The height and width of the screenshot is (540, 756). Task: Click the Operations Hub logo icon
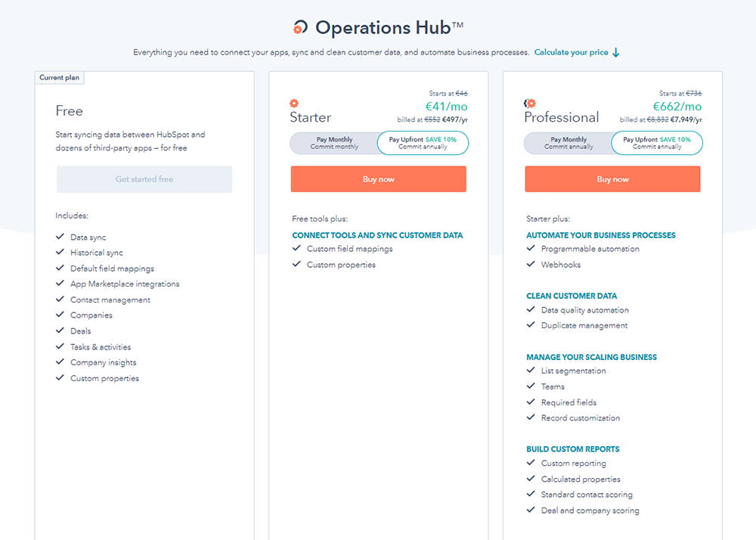point(300,27)
